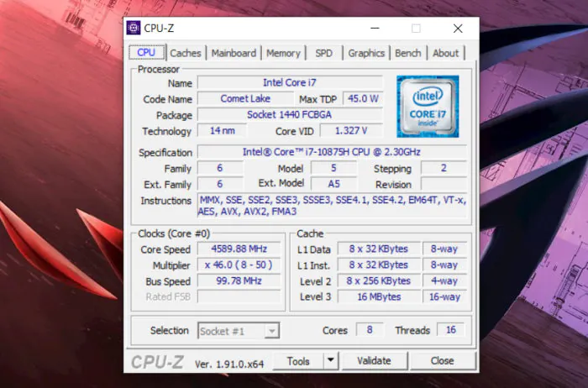Click the Level 2 value 8 x 256 KBytes
Image resolution: width=588 pixels, height=388 pixels.
[378, 281]
